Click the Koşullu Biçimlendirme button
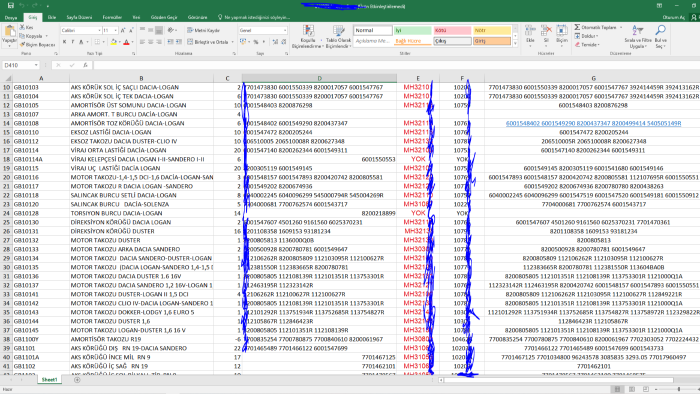Image resolution: width=700 pixels, height=394 pixels. pos(307,36)
